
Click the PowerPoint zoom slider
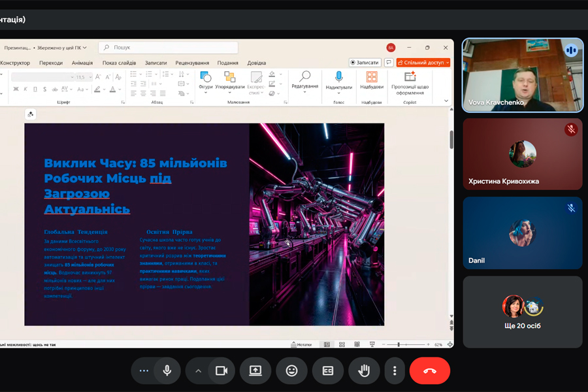(x=399, y=344)
